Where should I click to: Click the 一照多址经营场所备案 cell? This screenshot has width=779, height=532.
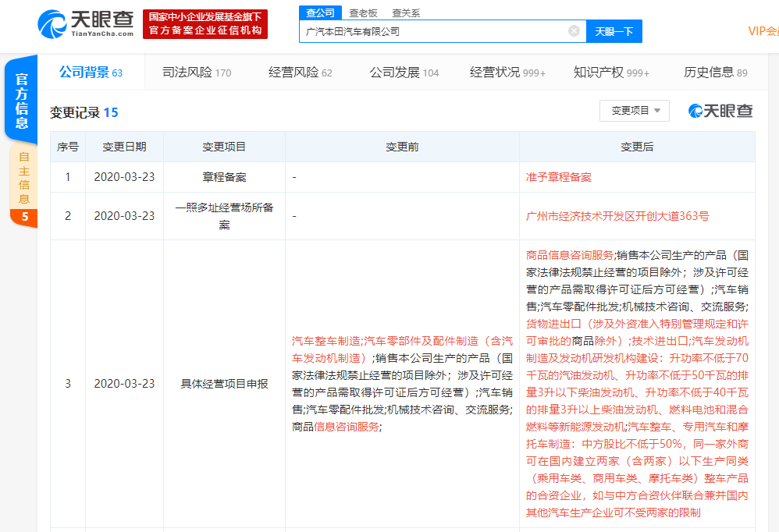(x=224, y=216)
